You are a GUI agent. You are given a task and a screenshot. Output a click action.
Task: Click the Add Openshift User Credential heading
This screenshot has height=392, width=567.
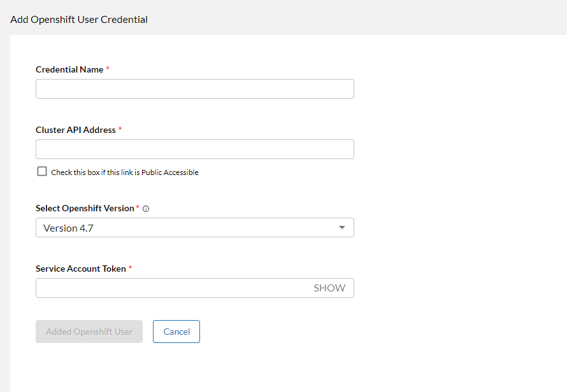[79, 19]
